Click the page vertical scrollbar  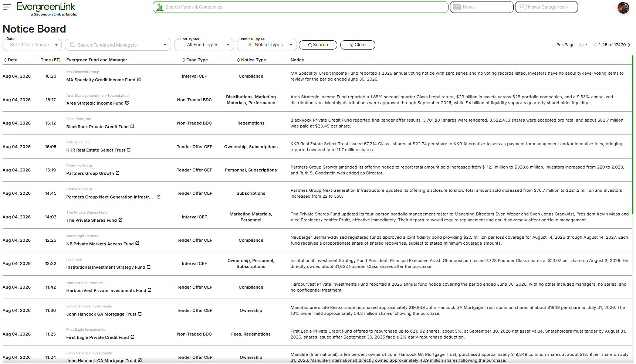click(633, 135)
